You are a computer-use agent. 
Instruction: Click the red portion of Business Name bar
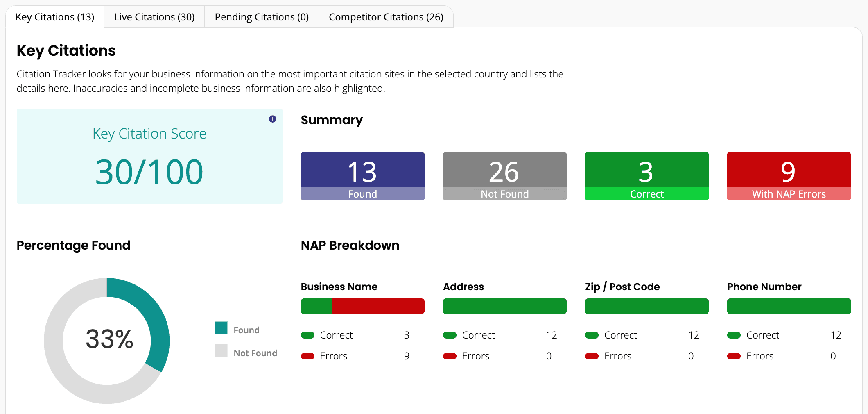click(x=377, y=306)
